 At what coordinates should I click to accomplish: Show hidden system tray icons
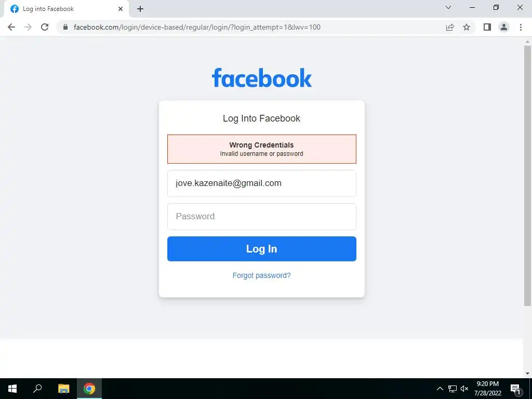pos(440,389)
